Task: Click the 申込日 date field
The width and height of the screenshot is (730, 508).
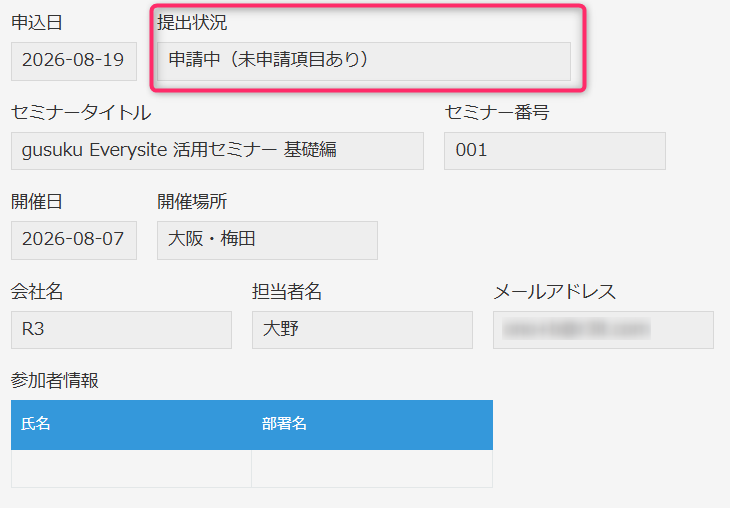Action: [x=74, y=61]
